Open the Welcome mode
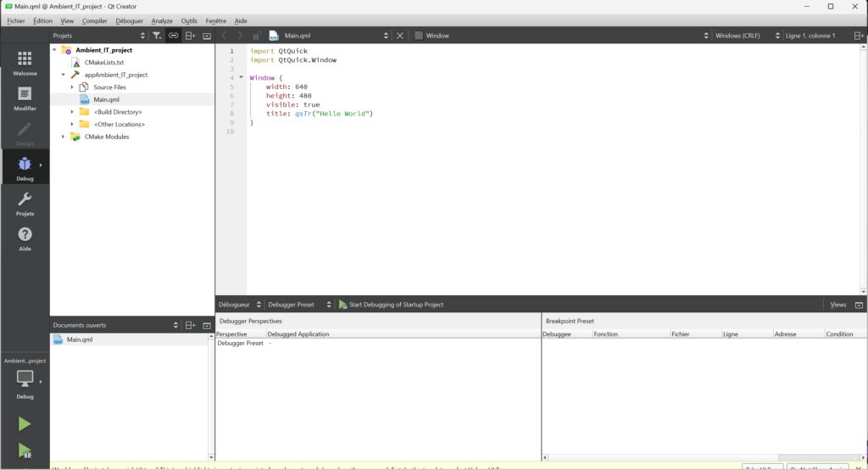Image resolution: width=868 pixels, height=470 pixels. pyautogui.click(x=25, y=63)
